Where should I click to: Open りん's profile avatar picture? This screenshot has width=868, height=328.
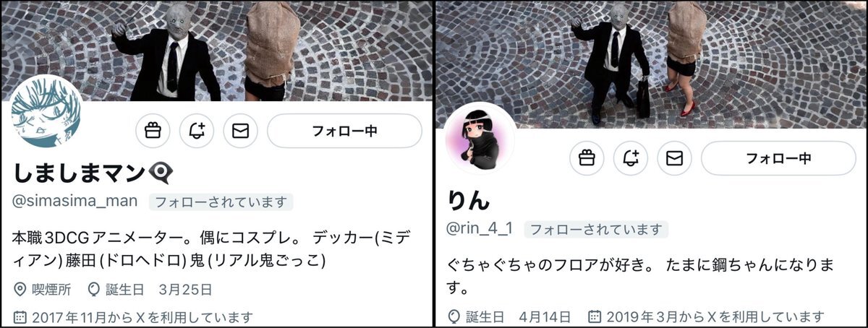click(x=479, y=139)
